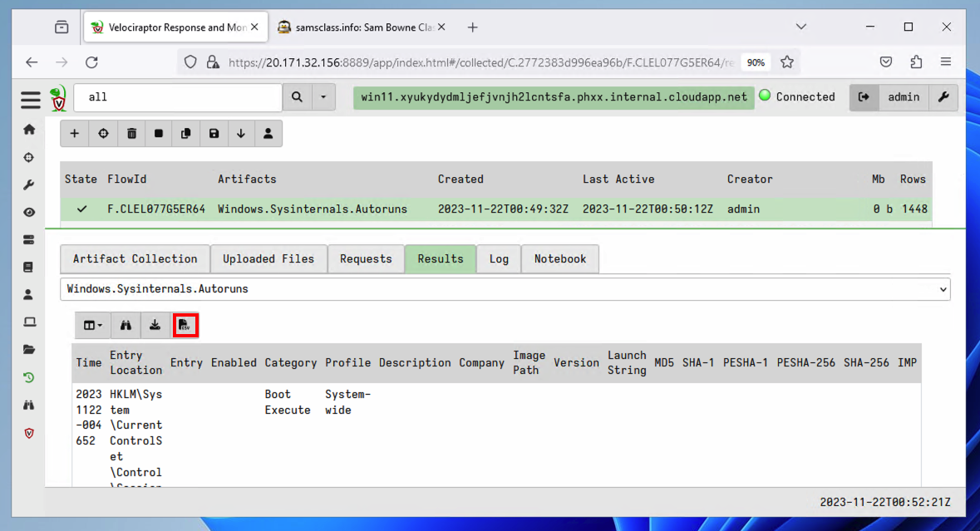
Task: Open results binoculars filter button
Action: (126, 326)
